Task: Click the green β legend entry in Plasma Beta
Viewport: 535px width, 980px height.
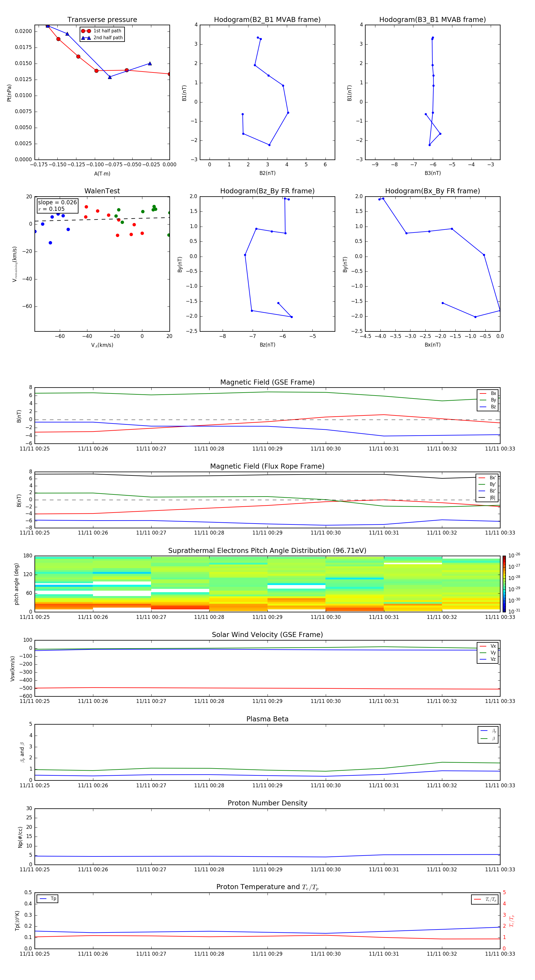Action: (x=488, y=739)
